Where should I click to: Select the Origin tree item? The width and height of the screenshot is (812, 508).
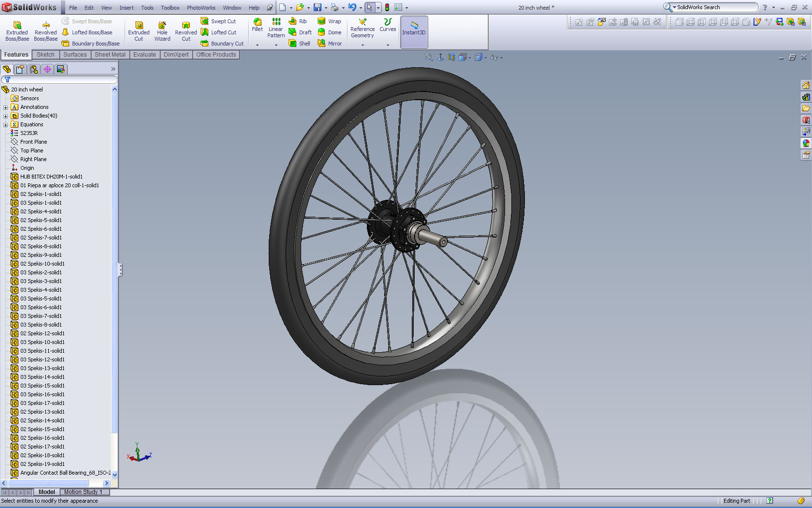coord(23,168)
